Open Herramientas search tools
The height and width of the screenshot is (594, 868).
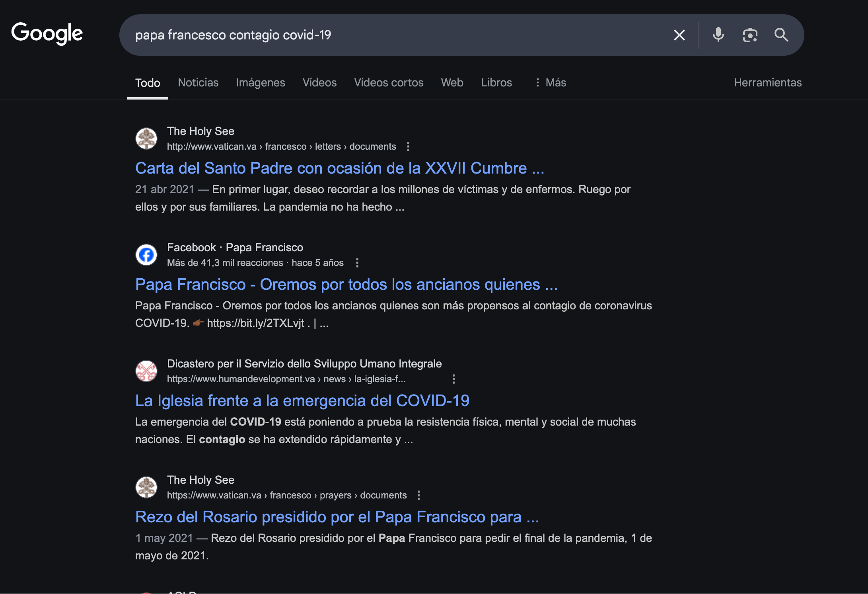[x=768, y=82]
